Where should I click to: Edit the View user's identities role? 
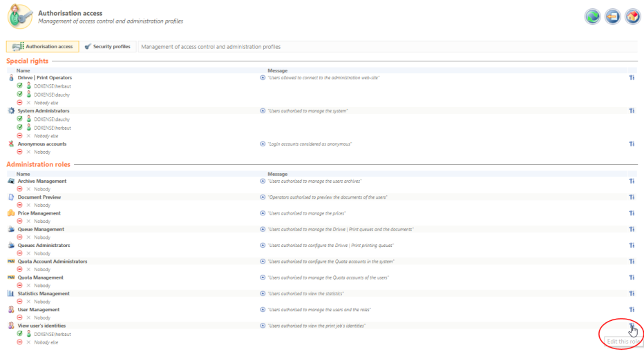point(631,326)
